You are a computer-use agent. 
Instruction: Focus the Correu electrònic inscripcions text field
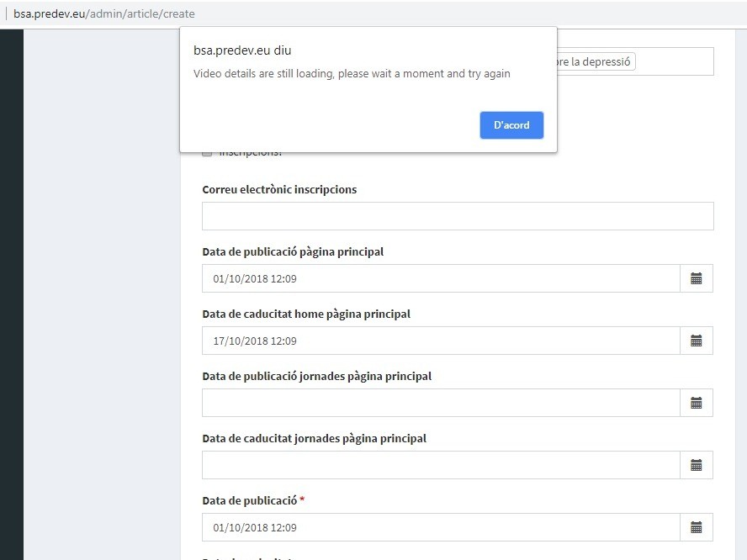pos(458,216)
